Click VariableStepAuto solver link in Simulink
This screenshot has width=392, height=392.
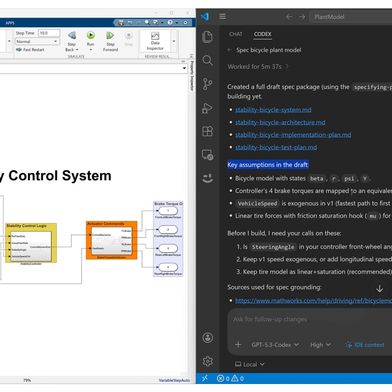point(174,380)
